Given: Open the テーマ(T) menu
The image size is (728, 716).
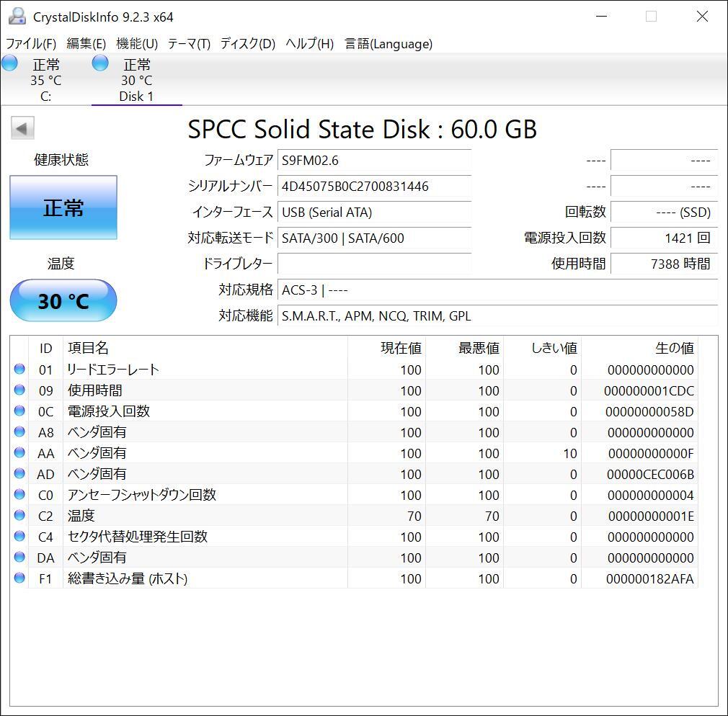Looking at the screenshot, I should 189,44.
